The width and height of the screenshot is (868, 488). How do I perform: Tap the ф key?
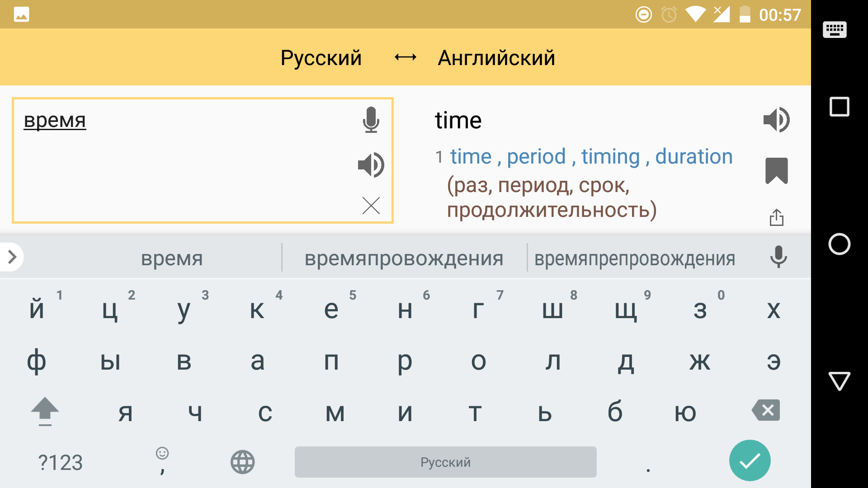click(x=37, y=361)
